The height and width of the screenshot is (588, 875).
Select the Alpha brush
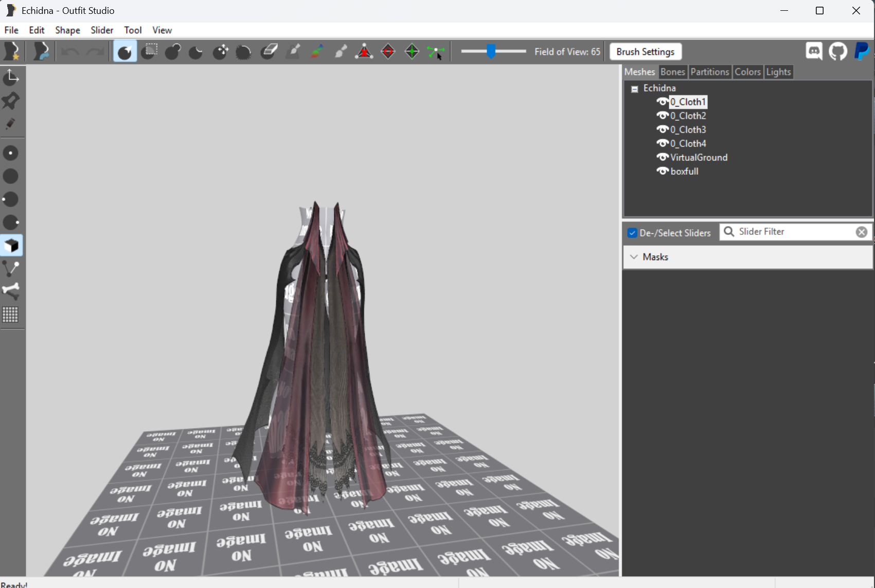[341, 51]
